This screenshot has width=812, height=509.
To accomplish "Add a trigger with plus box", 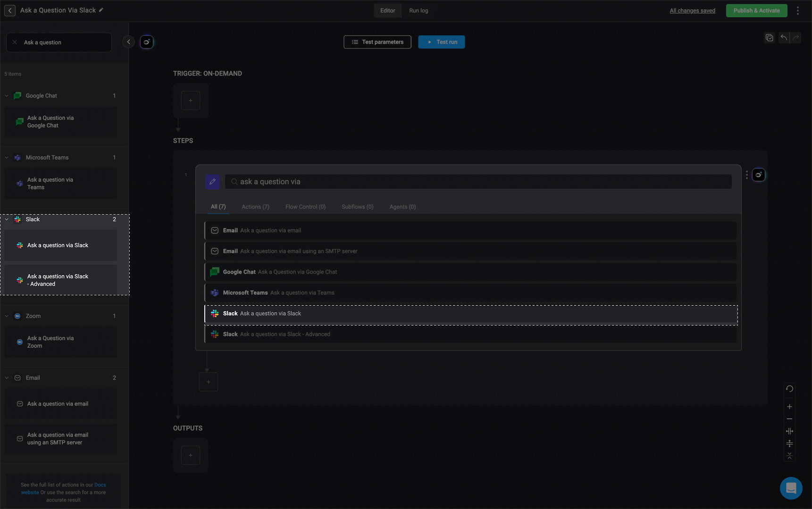I will coord(191,100).
